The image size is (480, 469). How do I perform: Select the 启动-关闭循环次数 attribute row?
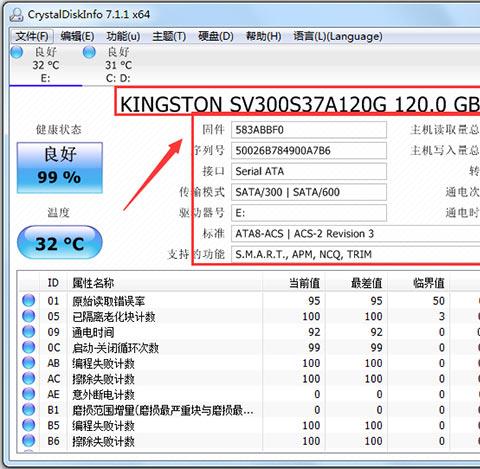(x=249, y=348)
